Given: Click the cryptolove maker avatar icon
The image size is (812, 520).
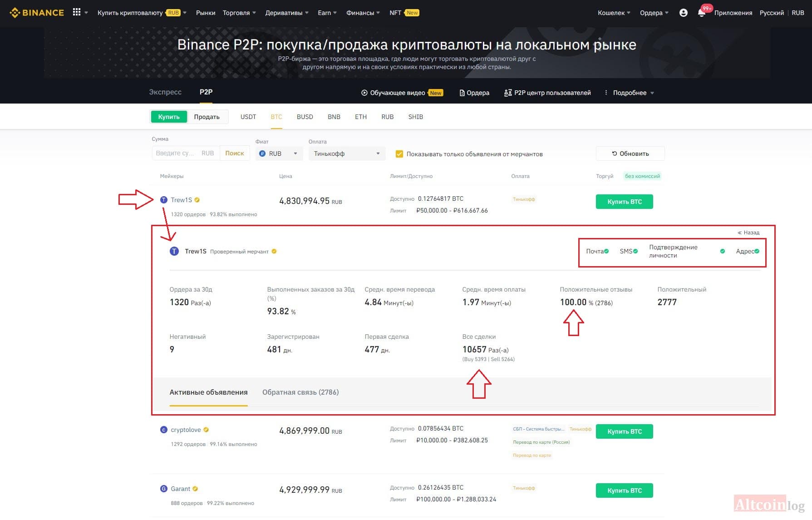Looking at the screenshot, I should (x=164, y=430).
